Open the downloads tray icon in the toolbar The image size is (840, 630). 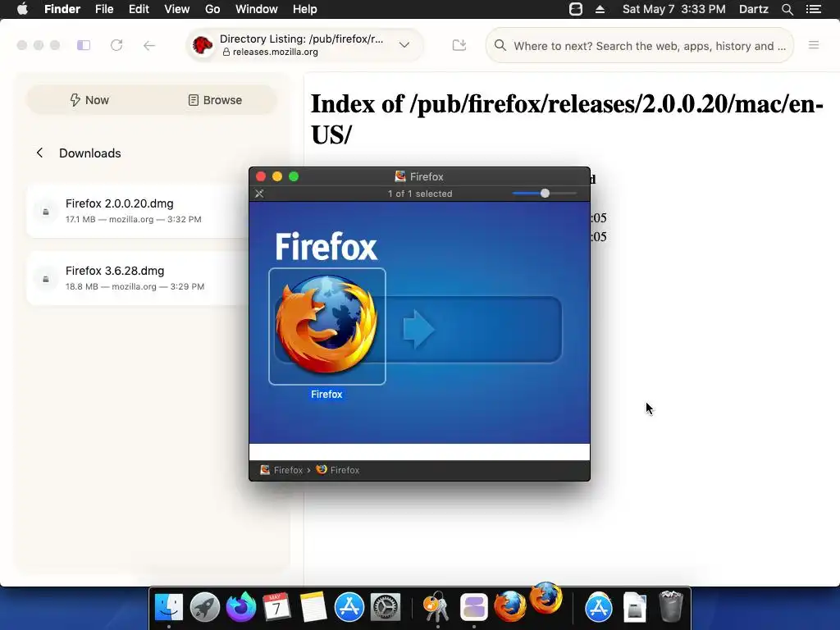point(459,46)
